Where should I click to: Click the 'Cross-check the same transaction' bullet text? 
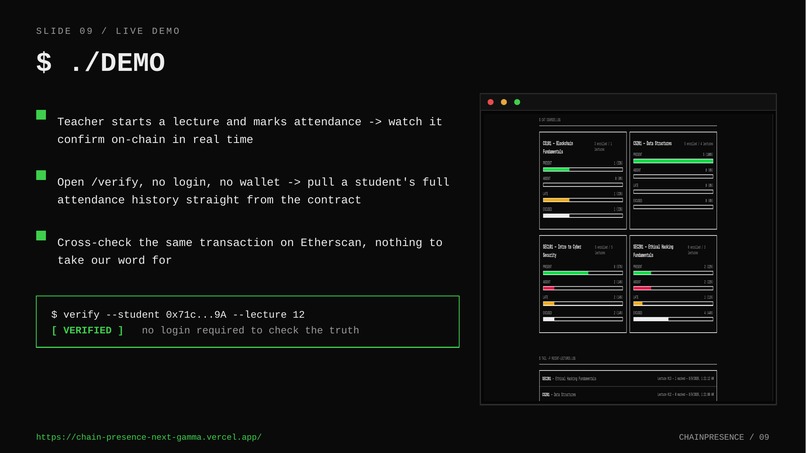[x=249, y=251]
